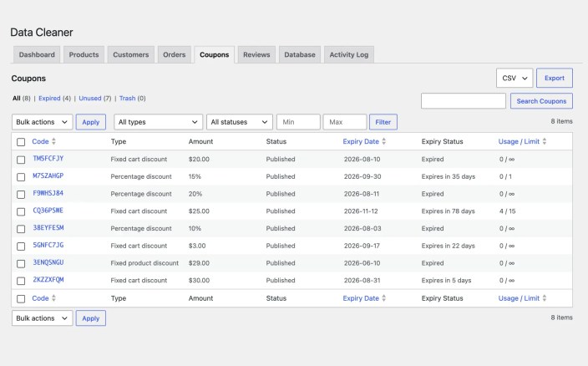Check the box for coupon F9WHSJ84
This screenshot has width=588, height=366.
click(x=21, y=194)
